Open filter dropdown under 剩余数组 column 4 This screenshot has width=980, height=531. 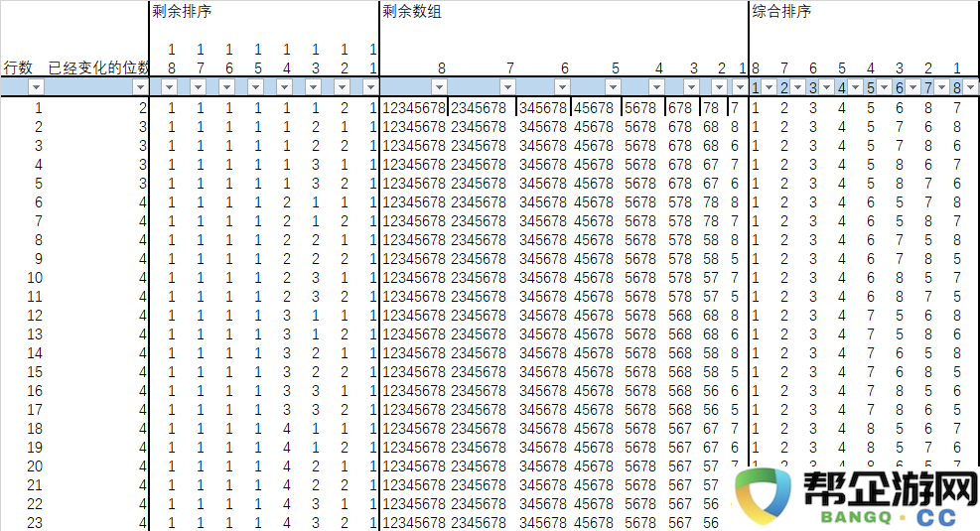pos(656,86)
